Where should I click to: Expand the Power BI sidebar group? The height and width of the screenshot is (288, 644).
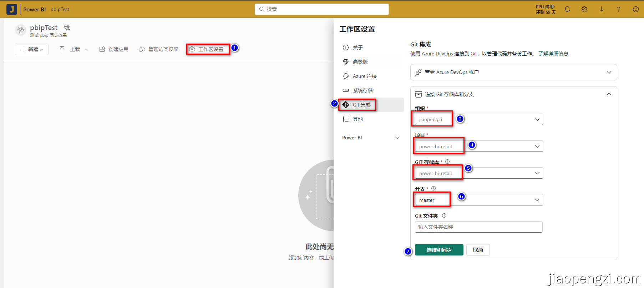click(x=371, y=138)
